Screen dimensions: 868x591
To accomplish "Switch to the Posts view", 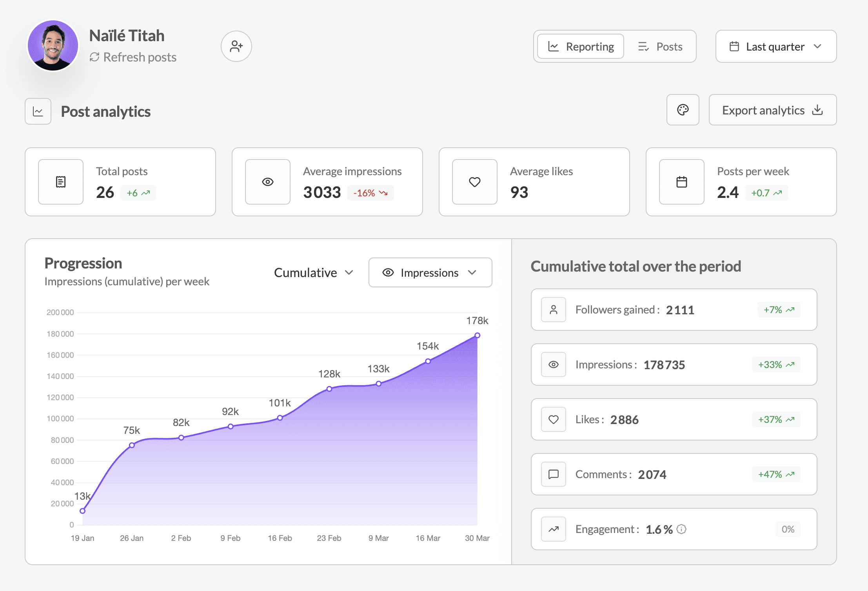I will 660,47.
